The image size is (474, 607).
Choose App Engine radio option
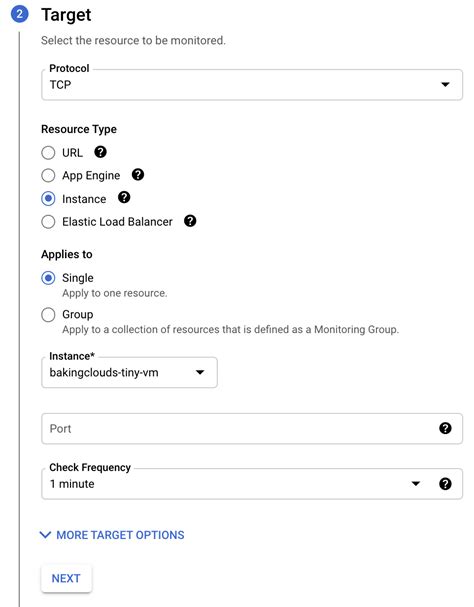(48, 175)
